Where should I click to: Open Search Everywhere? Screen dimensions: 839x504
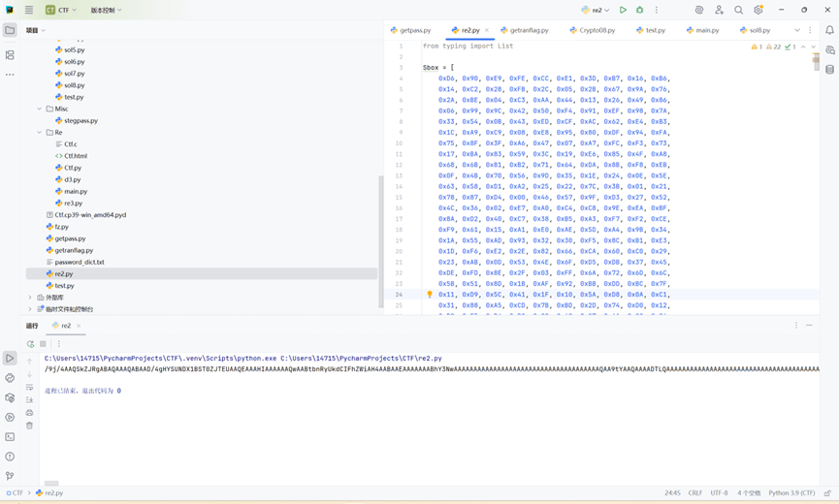click(738, 10)
